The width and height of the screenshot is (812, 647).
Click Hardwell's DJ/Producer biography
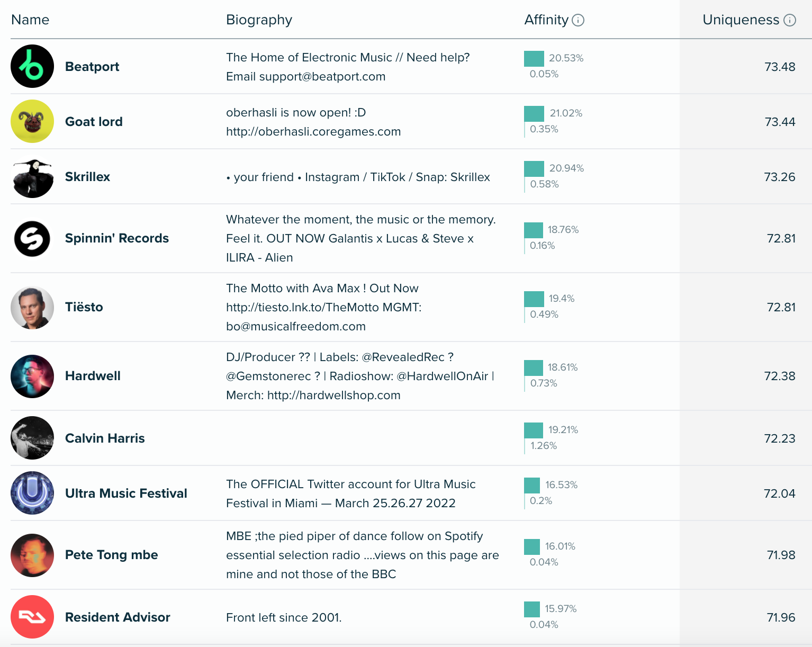coord(360,376)
